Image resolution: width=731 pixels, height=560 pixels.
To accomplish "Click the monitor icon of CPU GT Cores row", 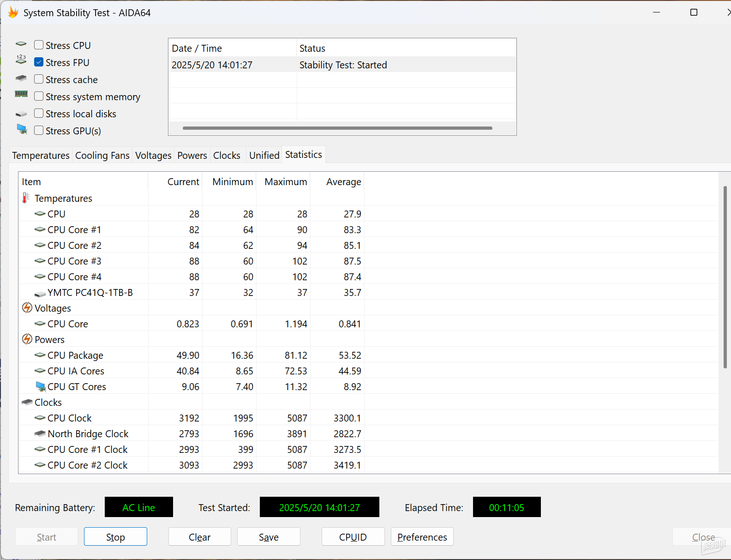I will click(x=41, y=386).
